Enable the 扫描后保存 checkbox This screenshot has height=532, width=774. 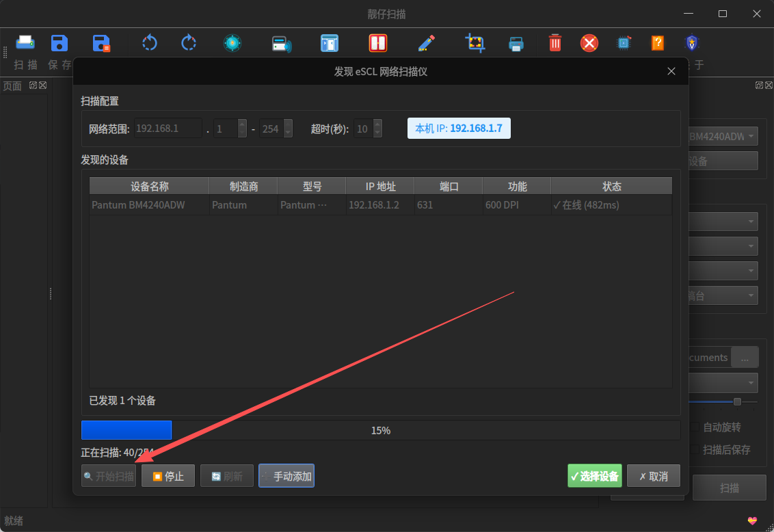[x=695, y=449]
